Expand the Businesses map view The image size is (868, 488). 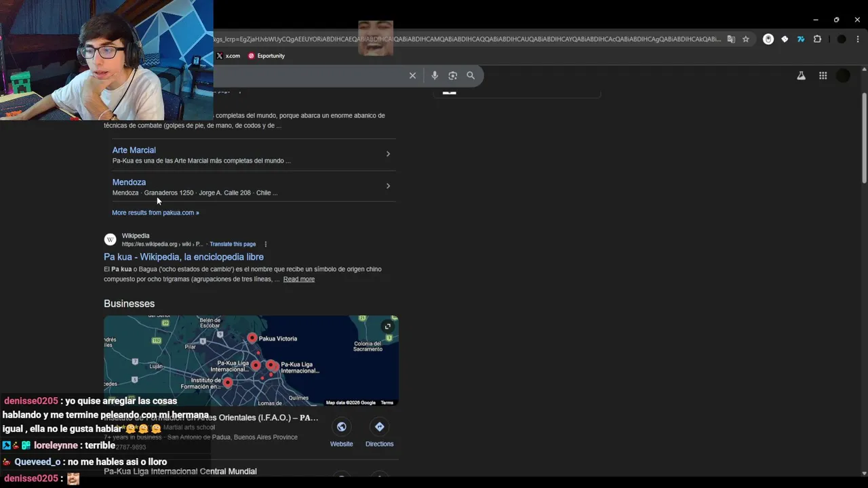[x=388, y=326]
